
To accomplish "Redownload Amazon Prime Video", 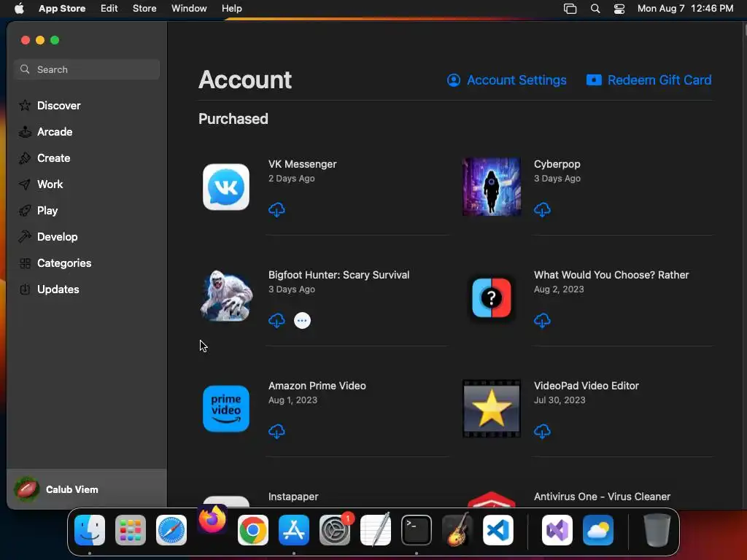I will point(276,432).
